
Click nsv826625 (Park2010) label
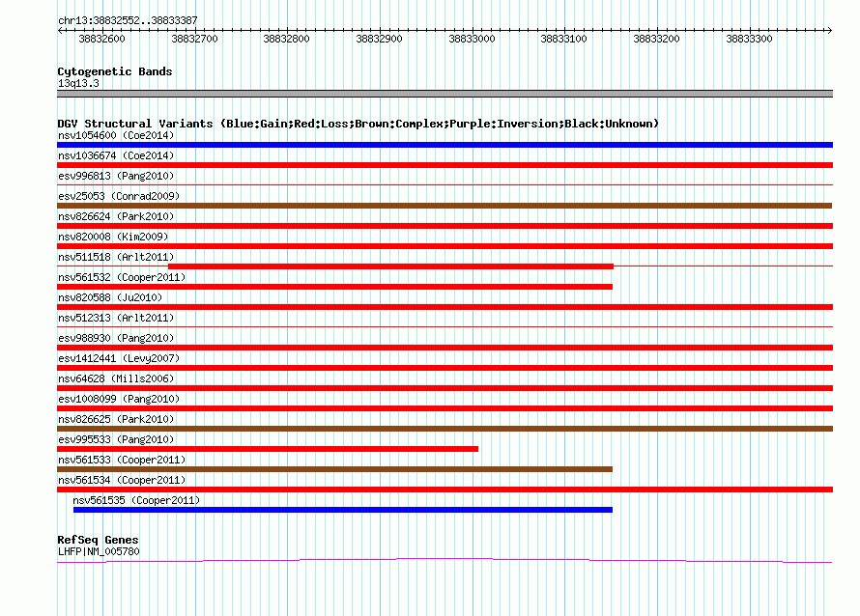pyautogui.click(x=116, y=419)
